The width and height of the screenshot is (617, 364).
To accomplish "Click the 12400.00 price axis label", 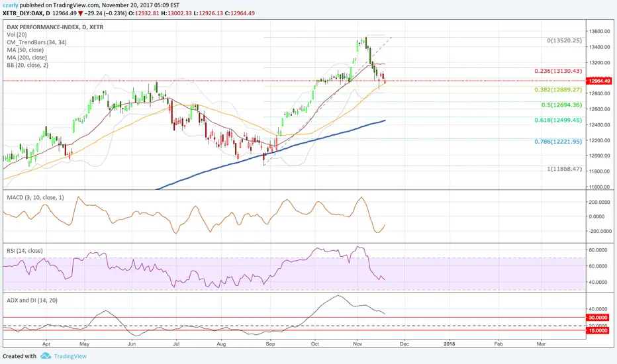I will click(x=599, y=124).
